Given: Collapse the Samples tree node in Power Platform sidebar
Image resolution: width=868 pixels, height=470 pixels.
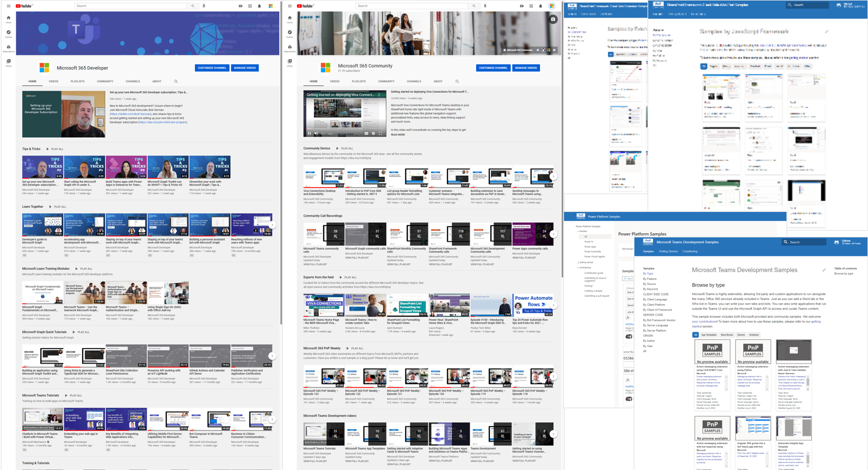Looking at the screenshot, I should tap(578, 232).
